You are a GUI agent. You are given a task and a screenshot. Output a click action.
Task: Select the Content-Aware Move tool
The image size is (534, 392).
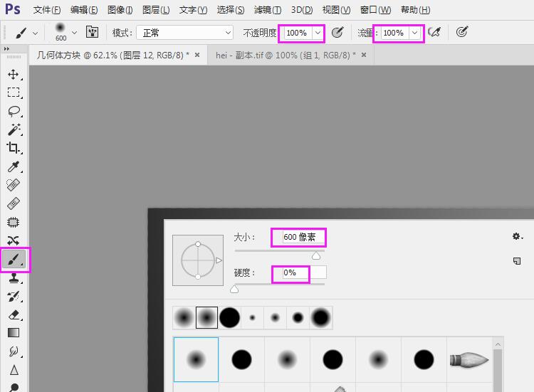(x=14, y=240)
